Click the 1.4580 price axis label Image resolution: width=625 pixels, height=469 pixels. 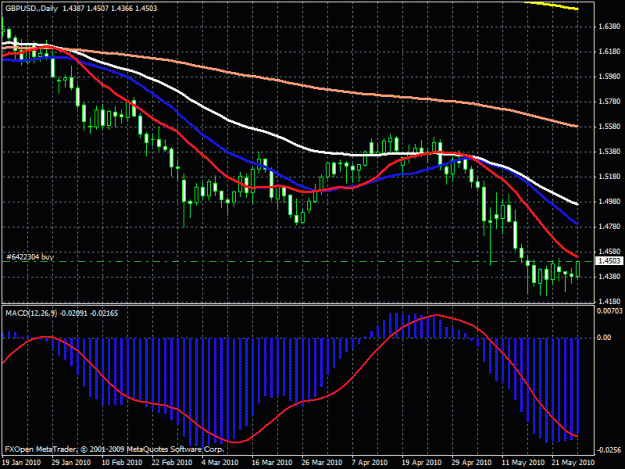tap(609, 251)
